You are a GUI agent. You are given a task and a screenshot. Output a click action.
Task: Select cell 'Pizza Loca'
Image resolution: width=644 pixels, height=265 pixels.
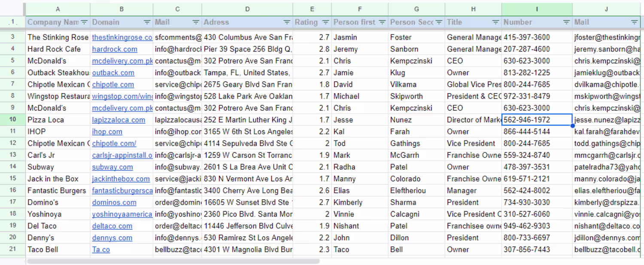58,120
